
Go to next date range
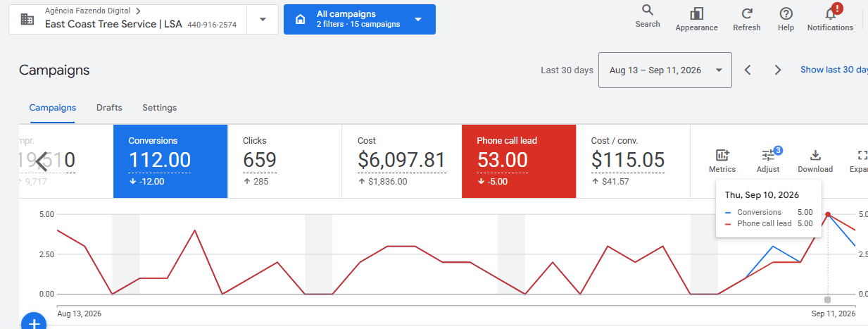click(778, 70)
